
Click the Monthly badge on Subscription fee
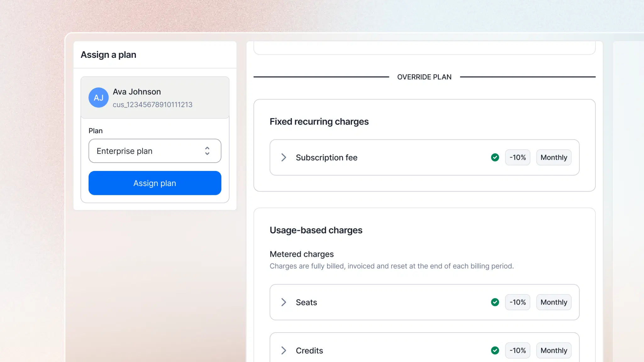tap(554, 157)
